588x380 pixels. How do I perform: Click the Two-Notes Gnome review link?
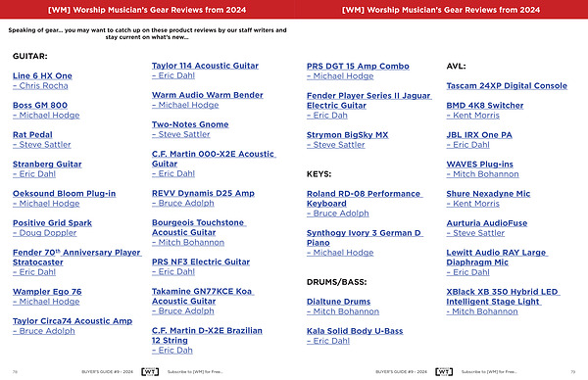[190, 124]
